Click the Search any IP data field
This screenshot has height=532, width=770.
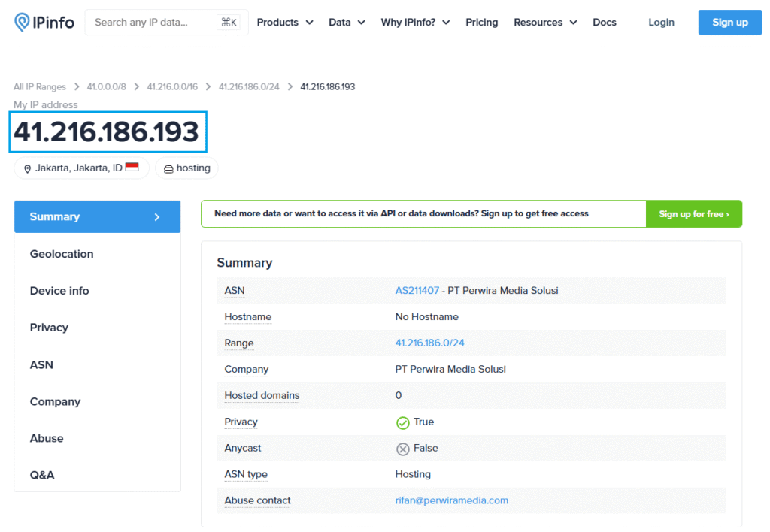[166, 22]
